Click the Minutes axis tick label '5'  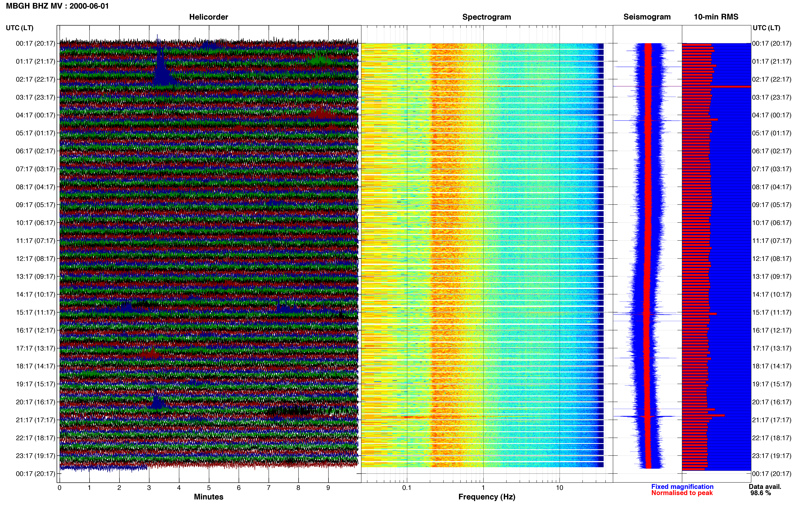[x=209, y=488]
